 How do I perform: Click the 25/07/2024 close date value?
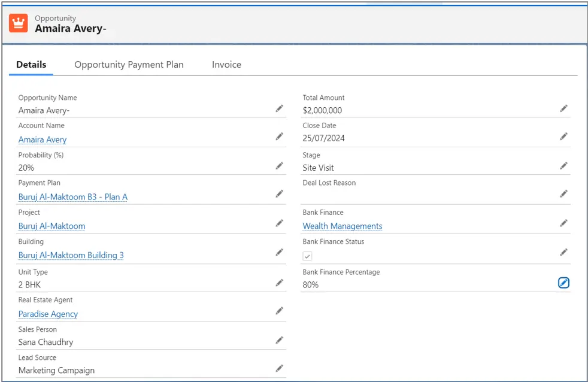323,138
